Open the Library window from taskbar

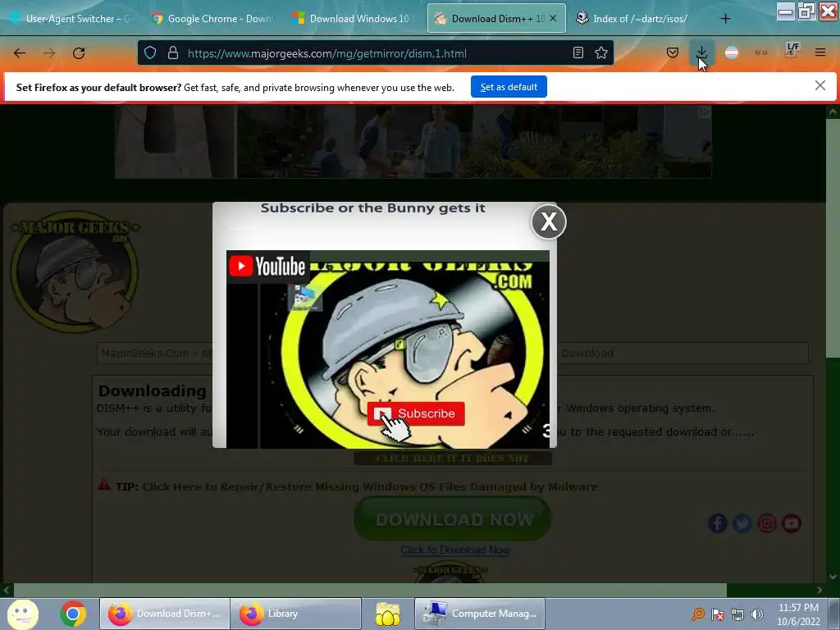[295, 614]
